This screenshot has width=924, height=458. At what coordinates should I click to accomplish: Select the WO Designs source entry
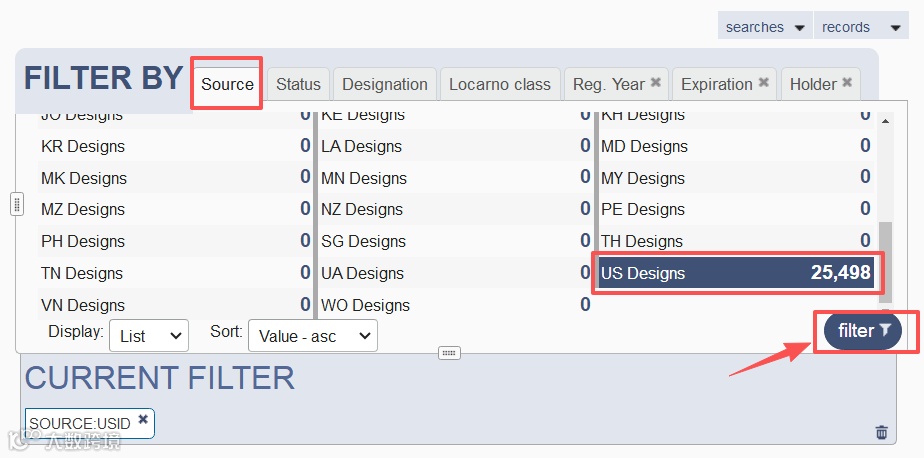coord(455,305)
